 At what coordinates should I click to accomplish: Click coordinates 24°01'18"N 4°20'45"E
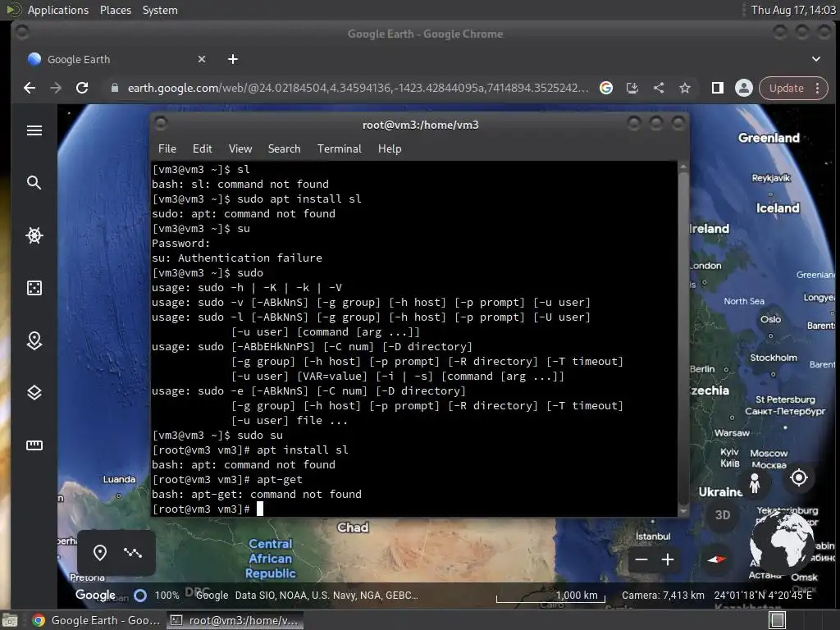pos(763,596)
